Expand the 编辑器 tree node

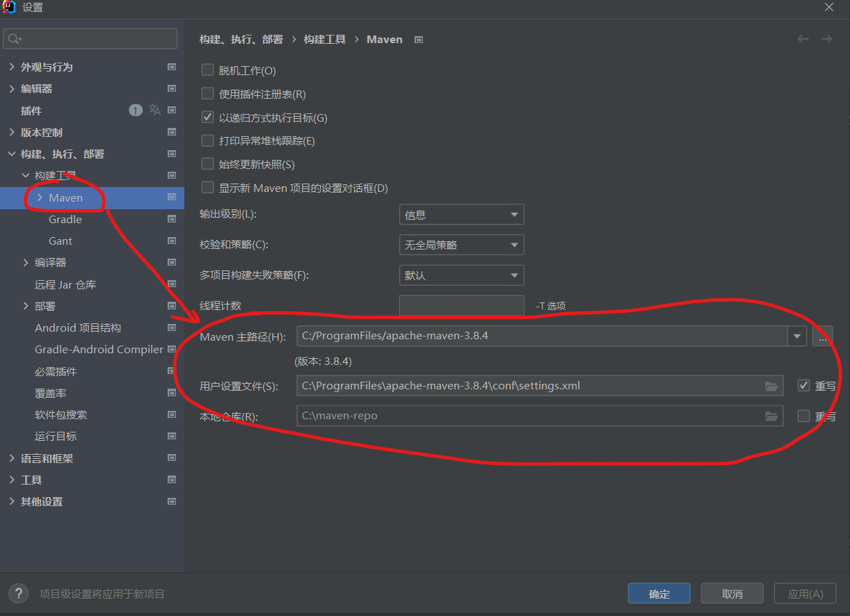point(12,89)
